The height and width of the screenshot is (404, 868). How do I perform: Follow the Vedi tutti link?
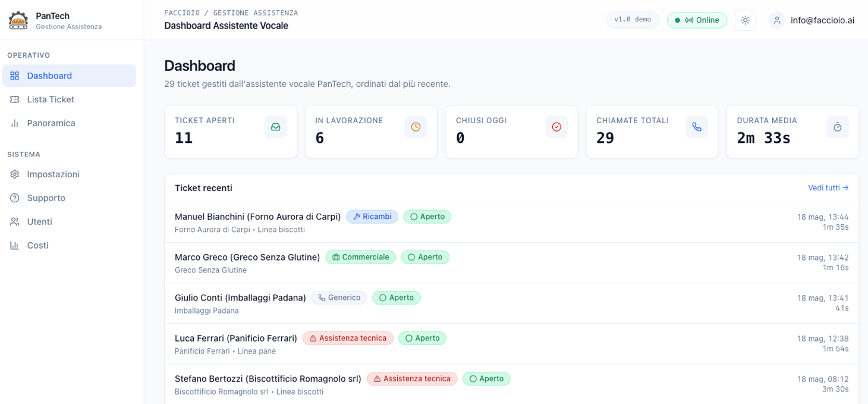click(828, 187)
